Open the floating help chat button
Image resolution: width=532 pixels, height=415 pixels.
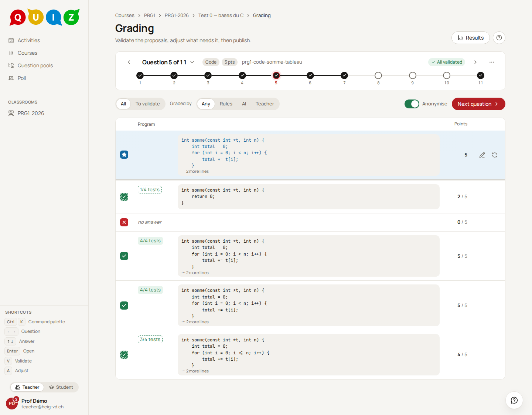[x=514, y=400]
